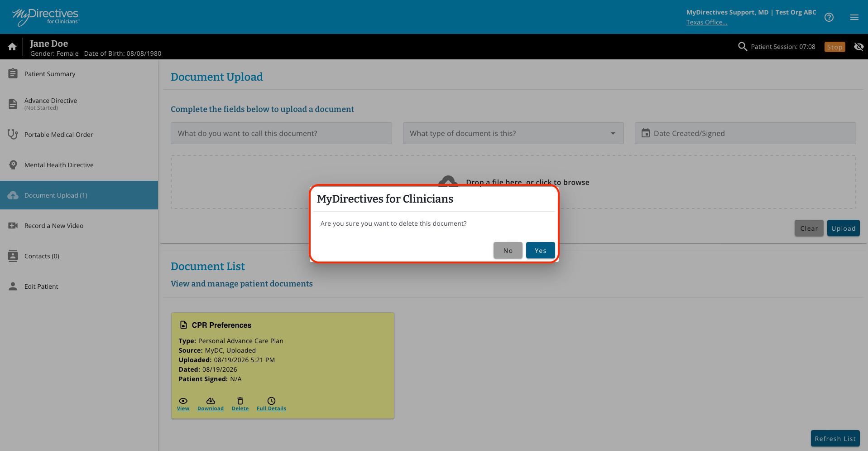Click 'Are you sure you want to delete' message
This screenshot has width=868, height=451.
(x=393, y=223)
